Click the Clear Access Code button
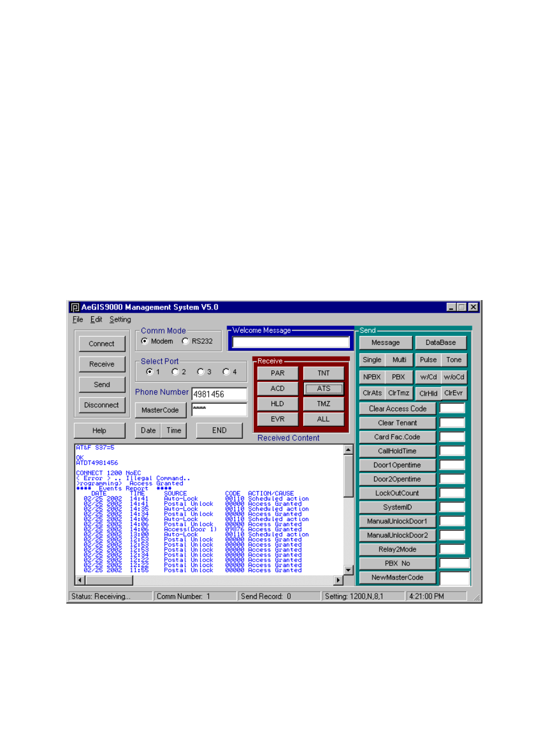 click(x=398, y=409)
